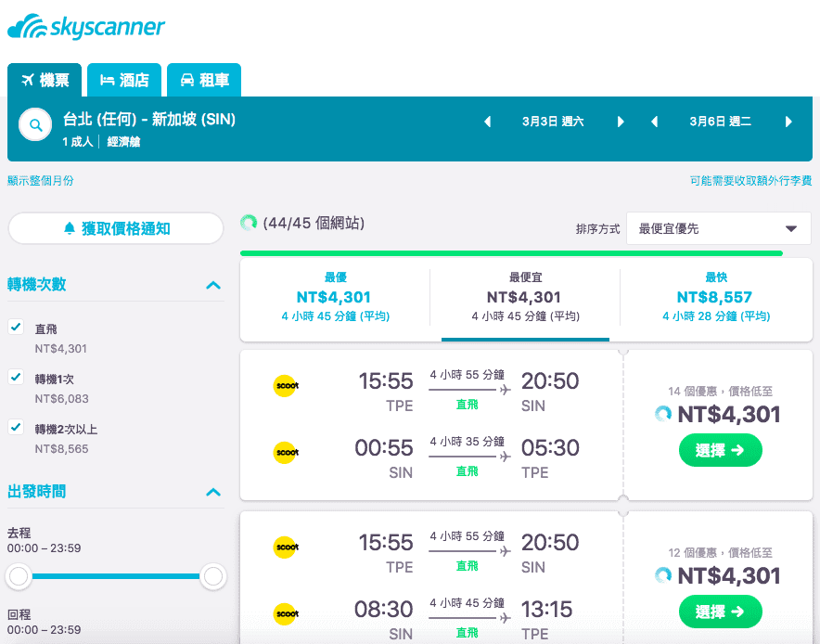
Task: Uncheck the 轉機1次 one-stop checkbox
Action: click(16, 377)
